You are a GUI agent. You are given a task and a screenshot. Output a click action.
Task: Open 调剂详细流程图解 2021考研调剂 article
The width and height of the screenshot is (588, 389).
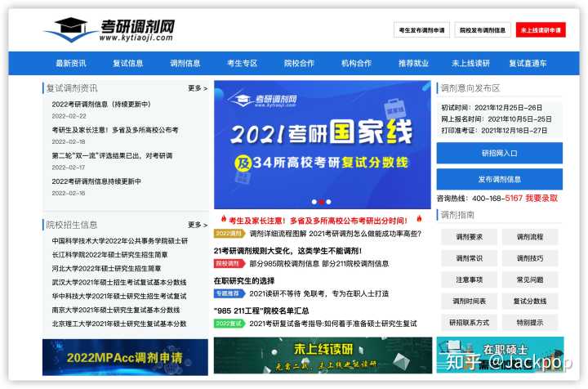tap(336, 234)
